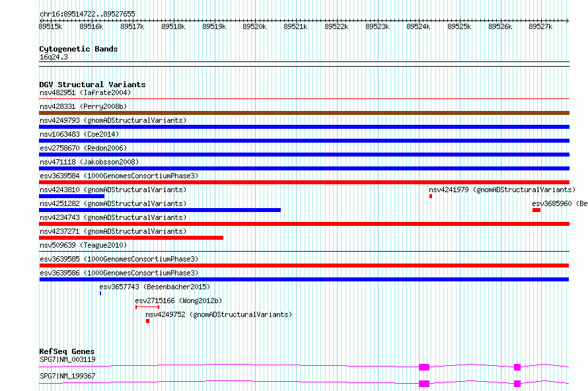Image resolution: width=588 pixels, height=391 pixels.
Task: Click the nsv482951 (Iafrate2004) variant label
Action: pyautogui.click(x=85, y=92)
